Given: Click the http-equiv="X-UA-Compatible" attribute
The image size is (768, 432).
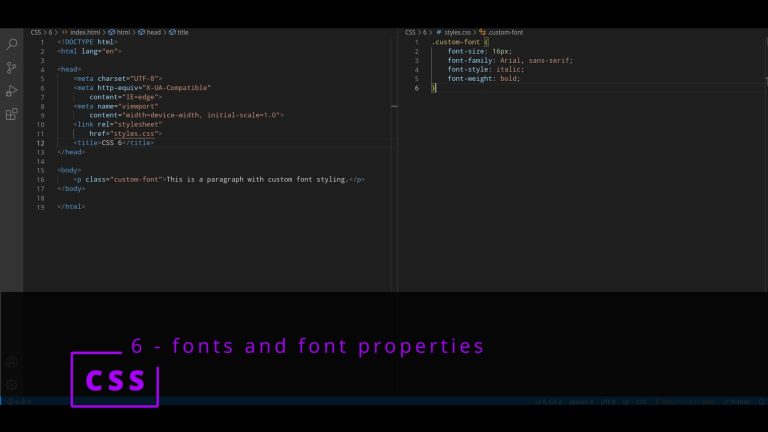Looking at the screenshot, I should 154,88.
